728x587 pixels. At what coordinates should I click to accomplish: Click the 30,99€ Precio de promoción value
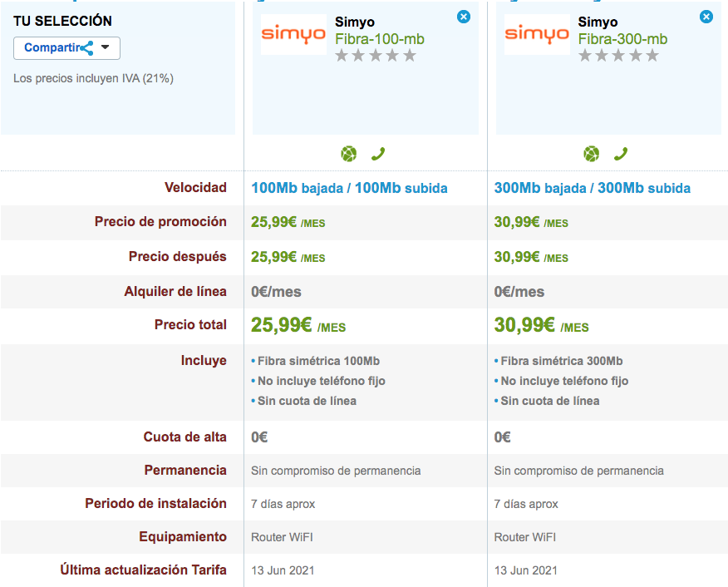531,222
